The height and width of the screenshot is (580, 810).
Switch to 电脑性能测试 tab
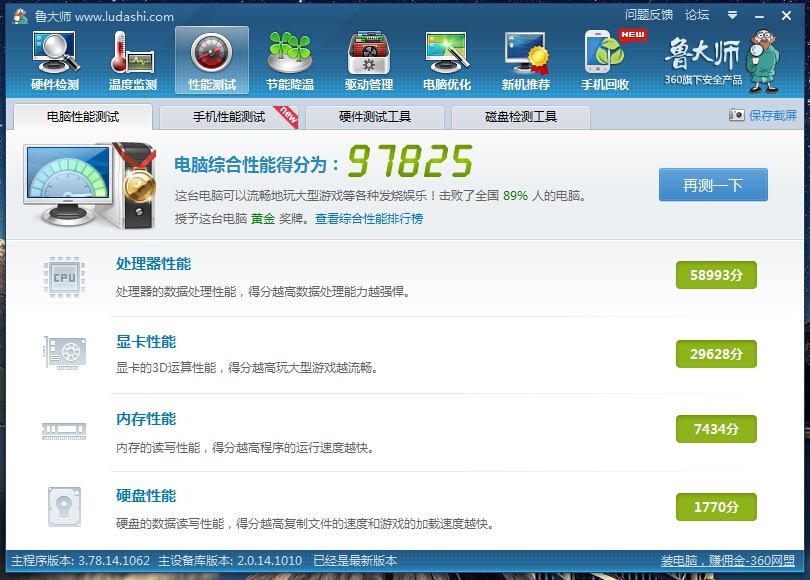(x=83, y=117)
